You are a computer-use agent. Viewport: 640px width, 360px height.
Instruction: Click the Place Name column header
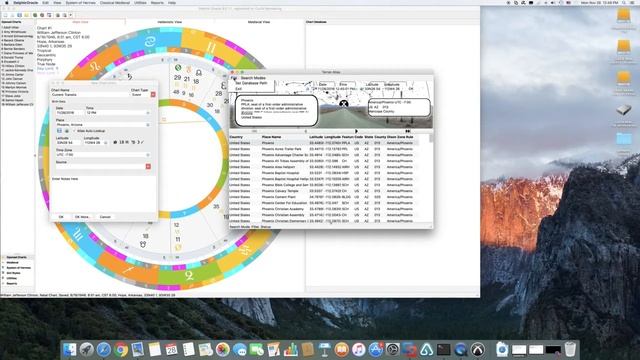click(x=271, y=137)
